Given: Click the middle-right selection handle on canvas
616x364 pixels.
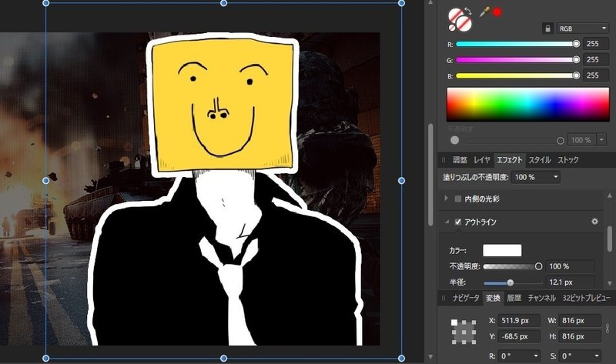Looking at the screenshot, I should (401, 181).
